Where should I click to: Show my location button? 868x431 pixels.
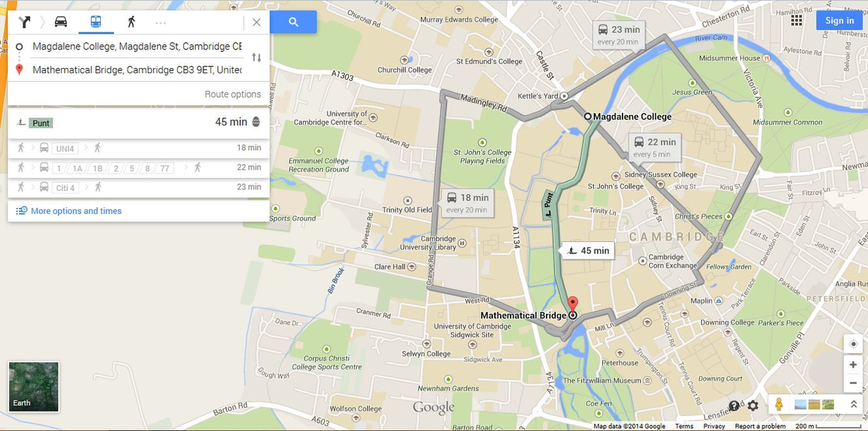coord(853,344)
